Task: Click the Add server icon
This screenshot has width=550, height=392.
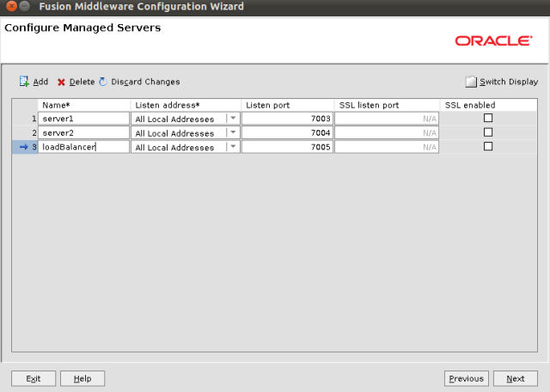Action: tap(24, 82)
